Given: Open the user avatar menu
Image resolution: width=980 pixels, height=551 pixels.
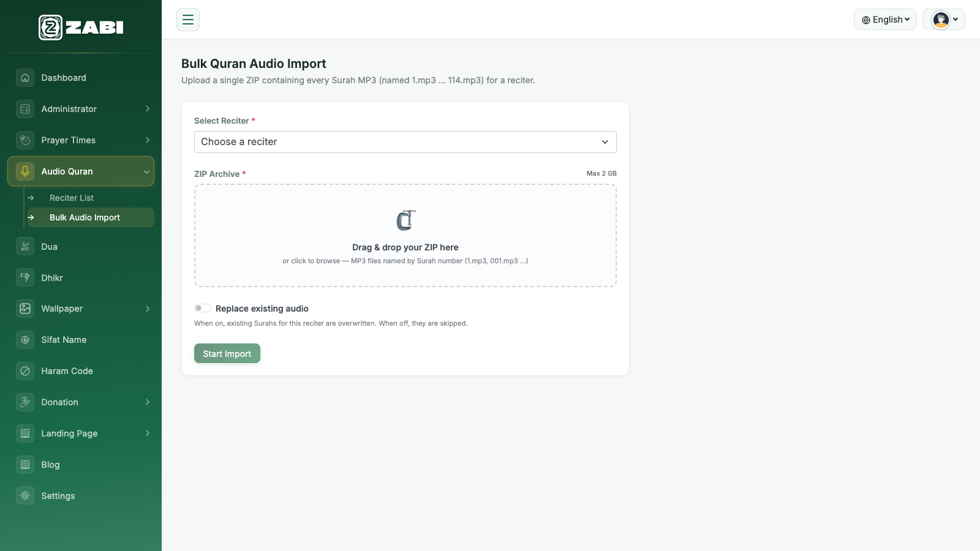Looking at the screenshot, I should pos(944,20).
